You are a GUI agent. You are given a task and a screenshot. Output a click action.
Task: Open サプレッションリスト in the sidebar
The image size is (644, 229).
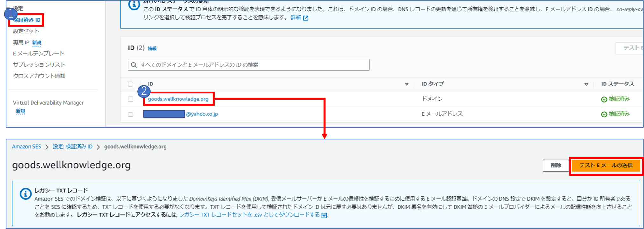tap(39, 65)
